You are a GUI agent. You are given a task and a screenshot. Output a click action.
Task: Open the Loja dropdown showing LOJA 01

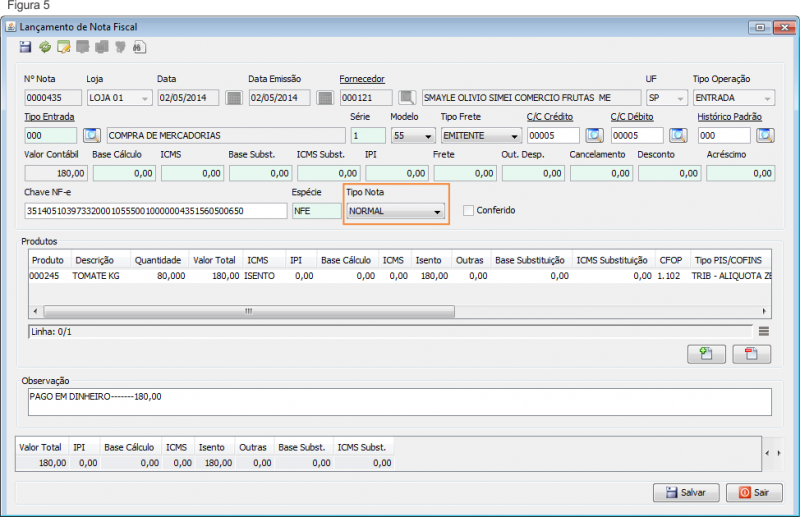tap(119, 97)
